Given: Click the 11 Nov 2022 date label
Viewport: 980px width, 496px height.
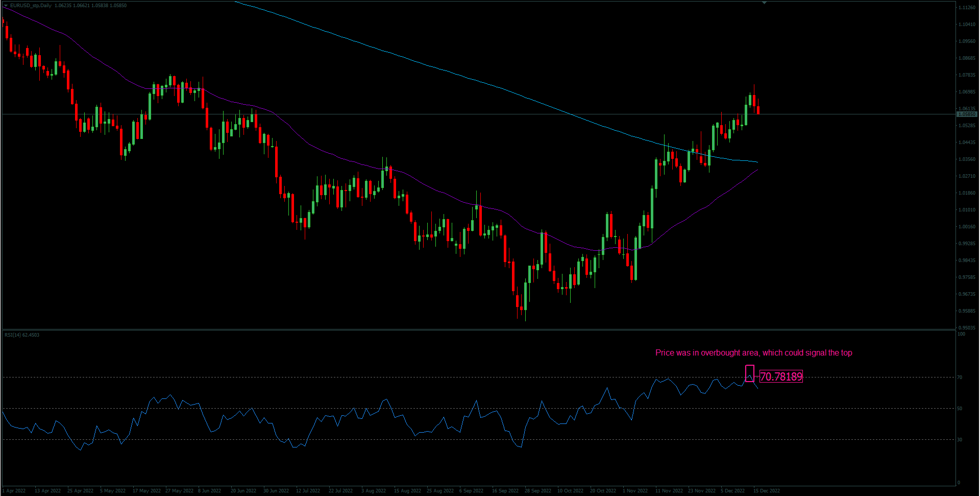Looking at the screenshot, I should [669, 491].
